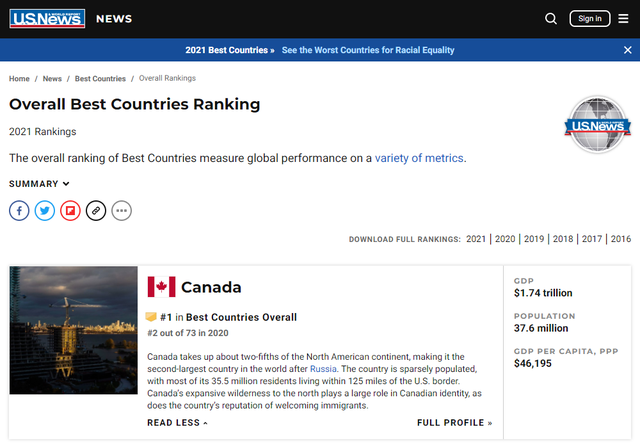Click the U.S. News logo in header
The width and height of the screenshot is (640, 443).
point(47,19)
